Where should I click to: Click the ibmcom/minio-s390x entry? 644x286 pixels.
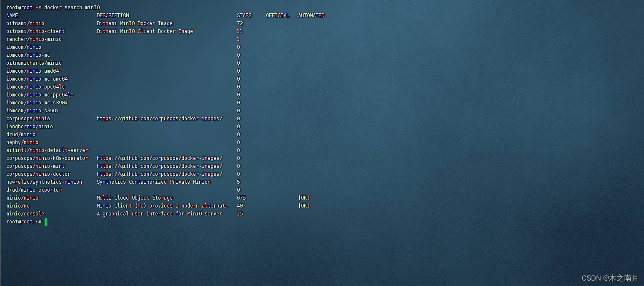pos(33,111)
